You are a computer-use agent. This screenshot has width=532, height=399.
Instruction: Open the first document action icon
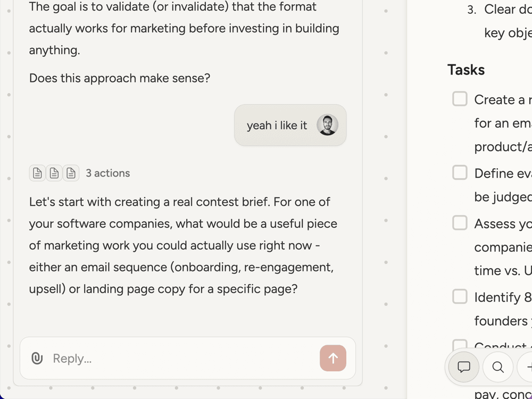click(37, 173)
